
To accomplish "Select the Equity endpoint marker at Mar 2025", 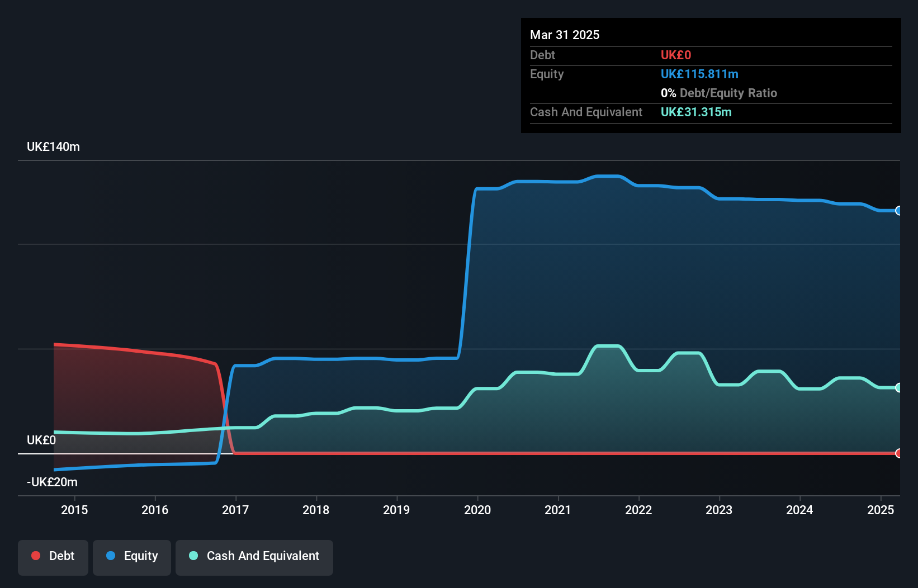I will (x=898, y=211).
